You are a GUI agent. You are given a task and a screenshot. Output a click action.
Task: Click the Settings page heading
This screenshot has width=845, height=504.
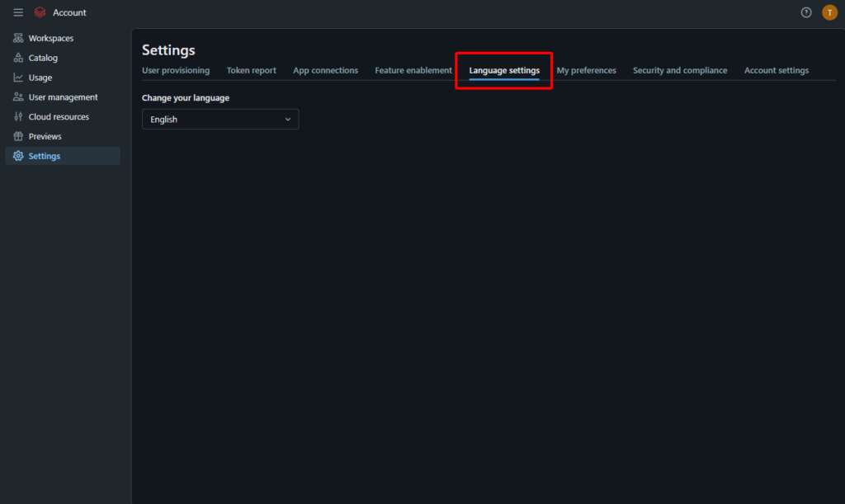(x=168, y=50)
